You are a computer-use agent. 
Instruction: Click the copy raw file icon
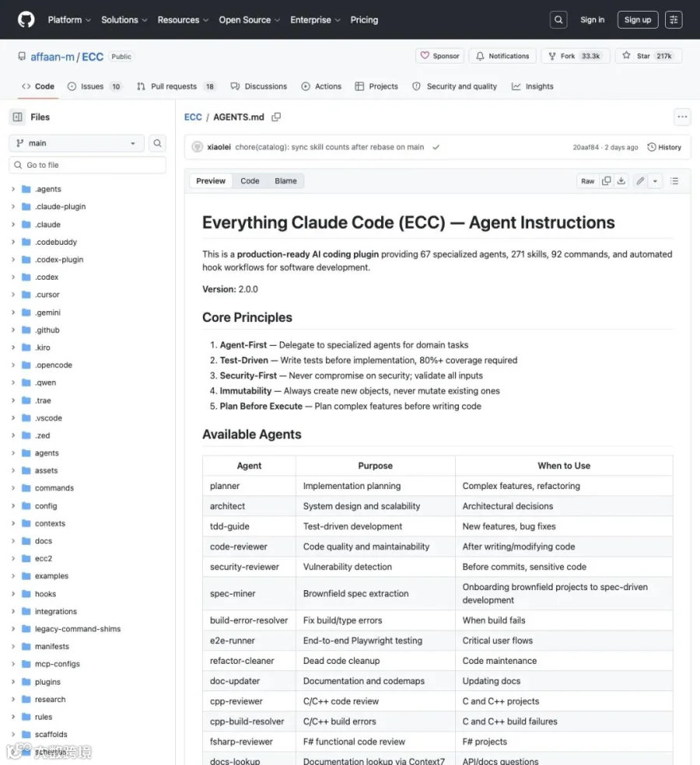(x=606, y=181)
